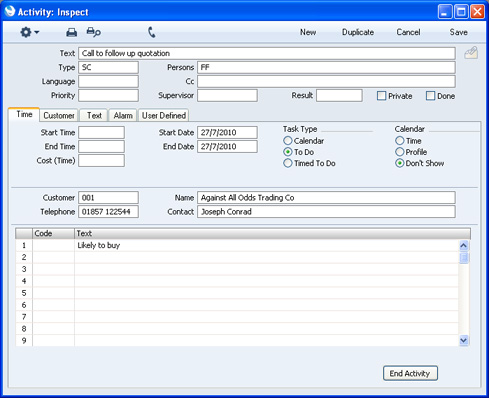Toggle the Private checkbox
Viewport: 489px width, 398px height.
(381, 96)
